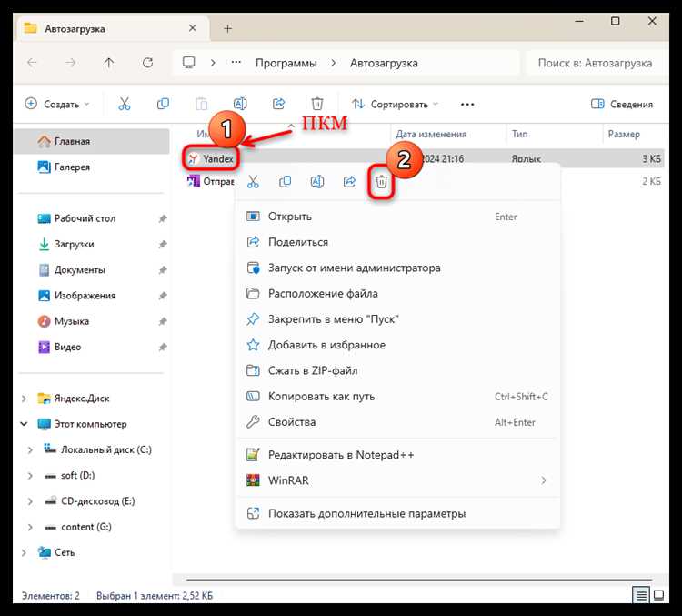
Task: Expand Локальный диск (C:)
Action: click(30, 449)
